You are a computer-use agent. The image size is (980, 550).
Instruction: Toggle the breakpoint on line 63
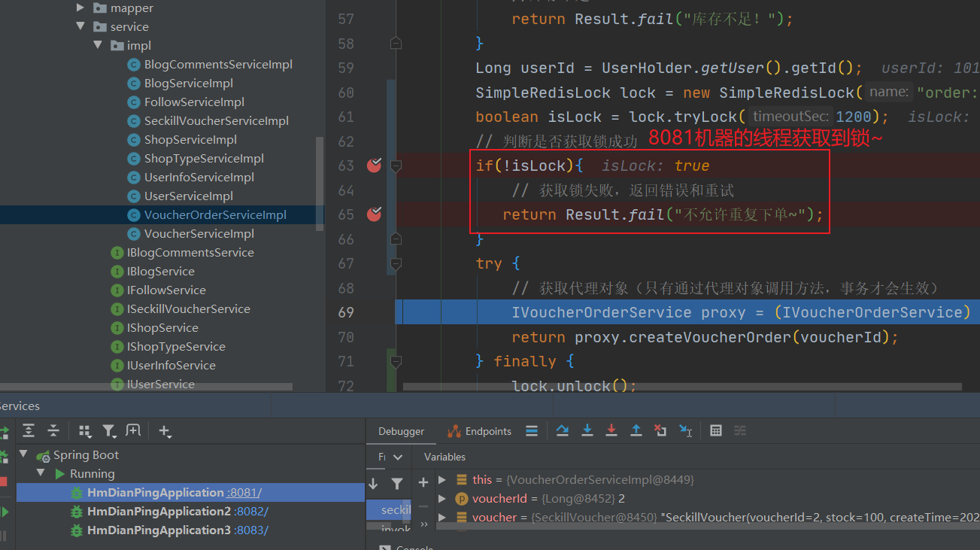point(374,166)
